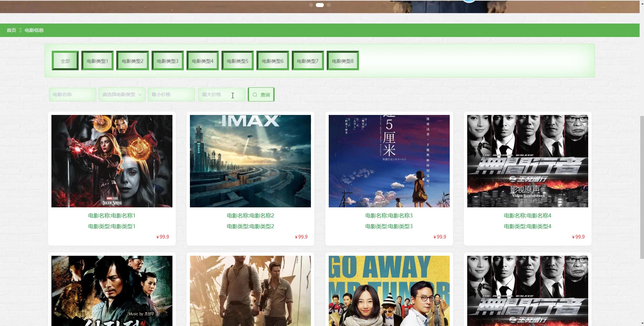Image resolution: width=644 pixels, height=326 pixels.
Task: Click the title 电影名称:电影名称3
Action: [x=389, y=215]
